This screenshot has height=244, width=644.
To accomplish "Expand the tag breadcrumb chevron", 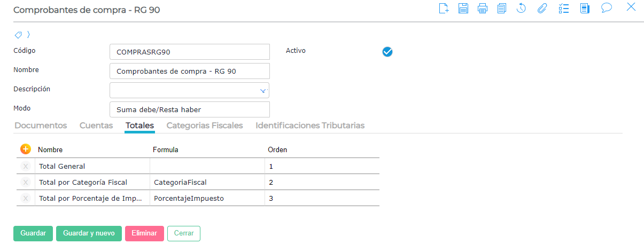I will point(28,35).
